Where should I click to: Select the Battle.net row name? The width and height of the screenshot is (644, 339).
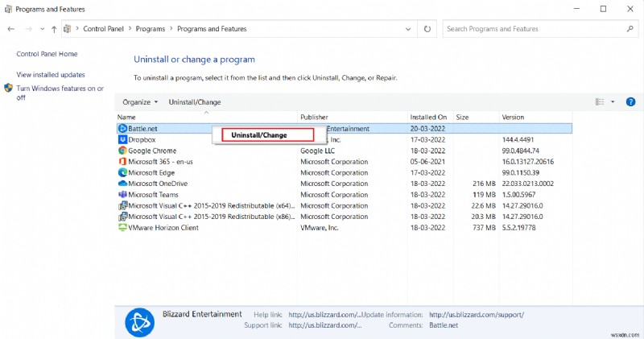click(x=142, y=129)
